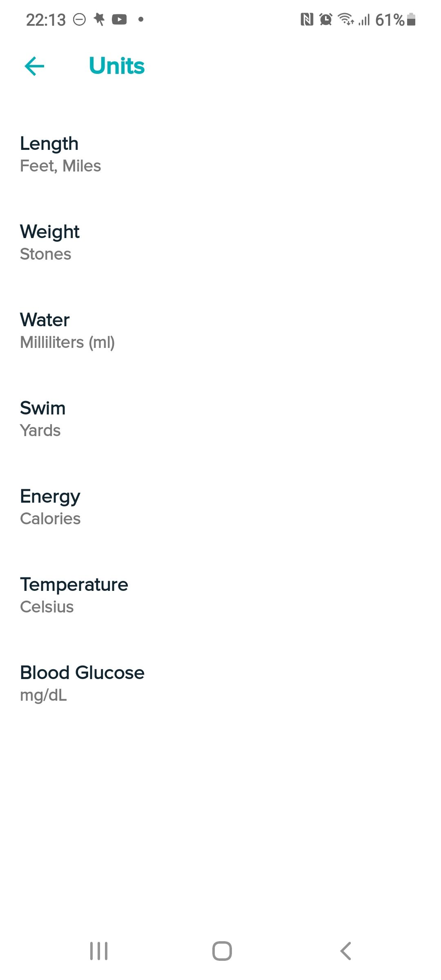Tap the Units page title
The height and width of the screenshot is (980, 441).
[x=117, y=66]
